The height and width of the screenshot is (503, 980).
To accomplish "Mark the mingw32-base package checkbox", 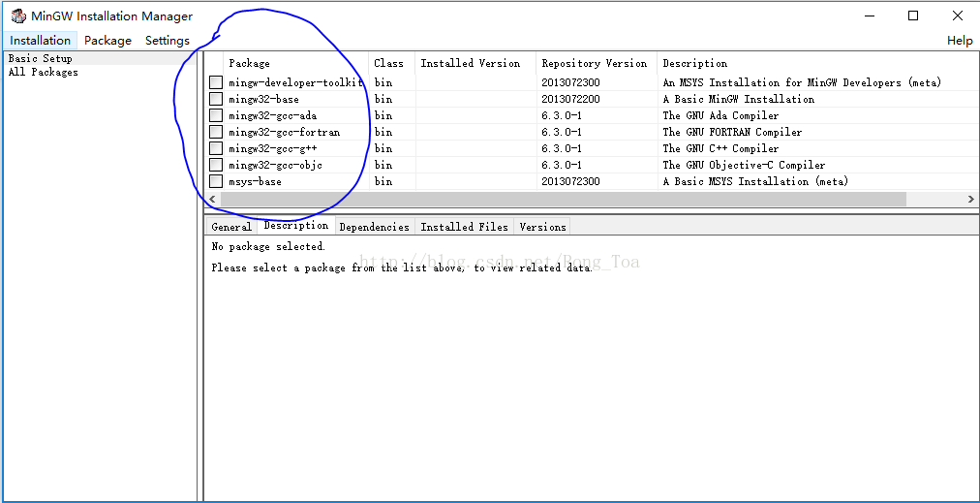I will click(x=216, y=99).
